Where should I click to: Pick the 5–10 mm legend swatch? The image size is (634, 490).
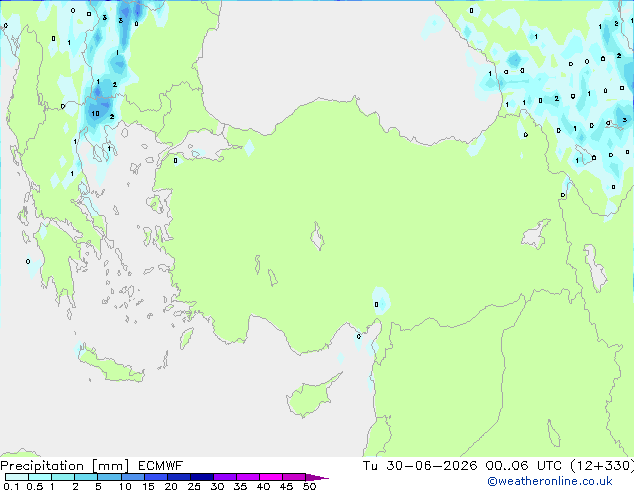pos(109,477)
